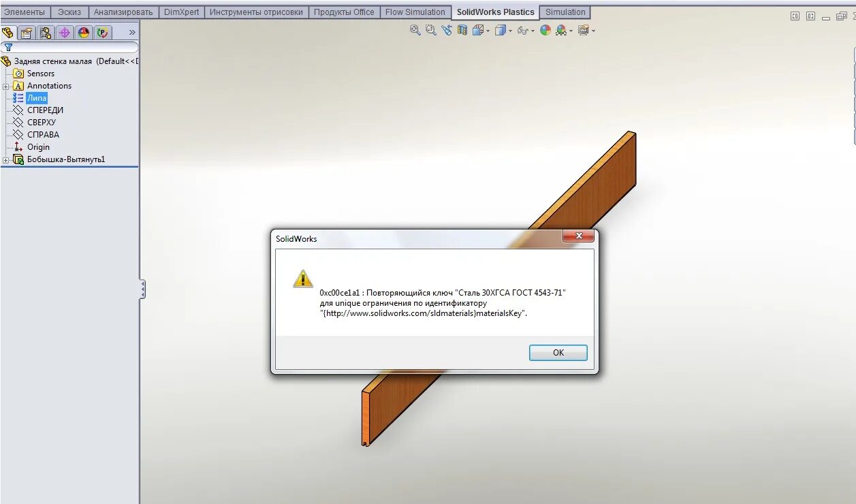Switch to the Инструменты отрисовки tab
This screenshot has height=504, width=856.
(x=256, y=12)
